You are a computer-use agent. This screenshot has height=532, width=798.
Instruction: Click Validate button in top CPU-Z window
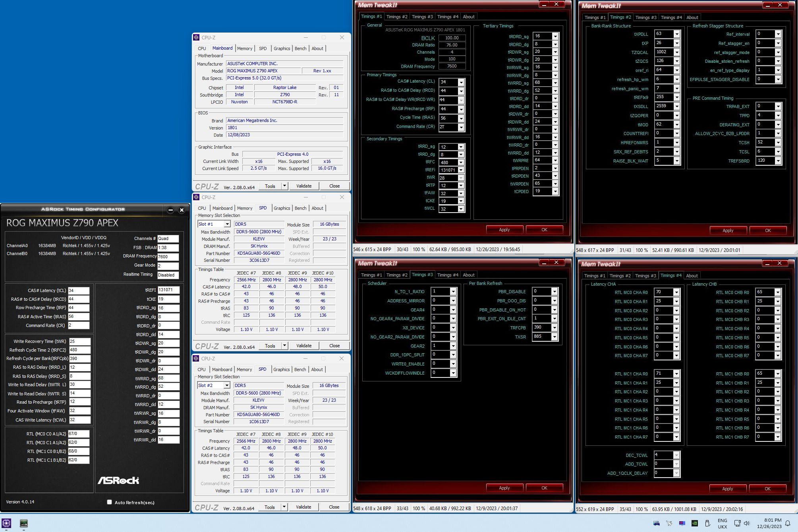(304, 186)
